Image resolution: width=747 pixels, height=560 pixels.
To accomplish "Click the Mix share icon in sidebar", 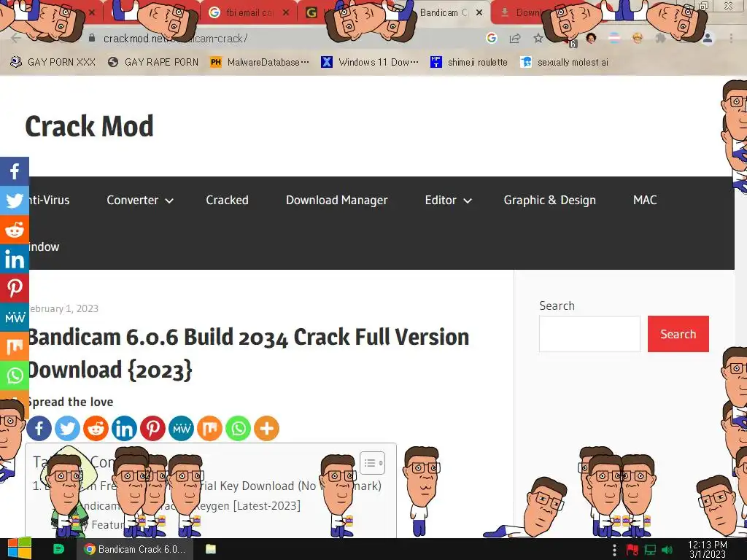I will coord(15,346).
